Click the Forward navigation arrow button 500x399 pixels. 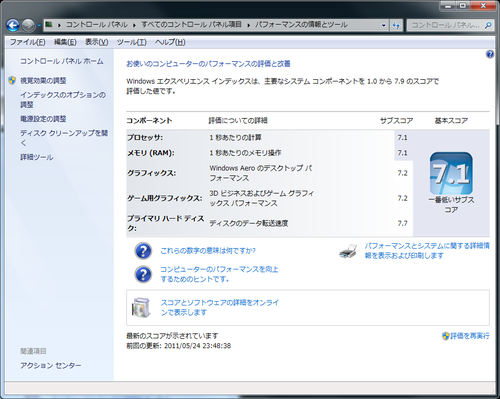[28, 25]
